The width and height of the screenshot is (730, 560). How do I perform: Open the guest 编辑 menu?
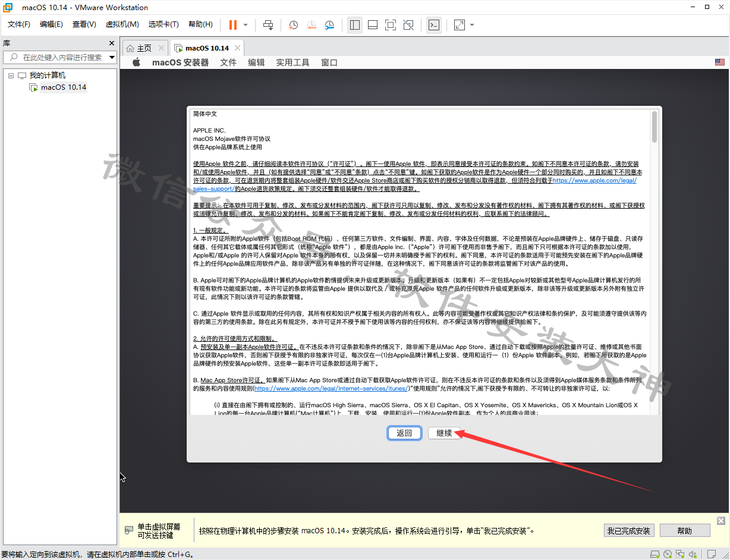(x=256, y=62)
